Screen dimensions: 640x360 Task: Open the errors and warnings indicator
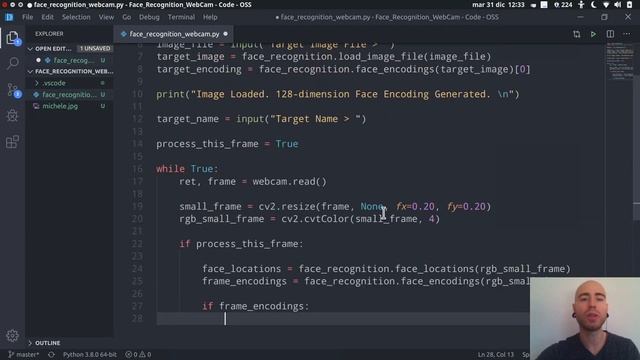click(x=138, y=354)
